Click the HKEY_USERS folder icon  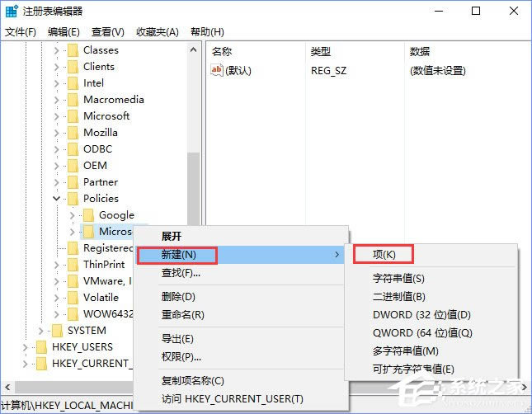(41, 347)
